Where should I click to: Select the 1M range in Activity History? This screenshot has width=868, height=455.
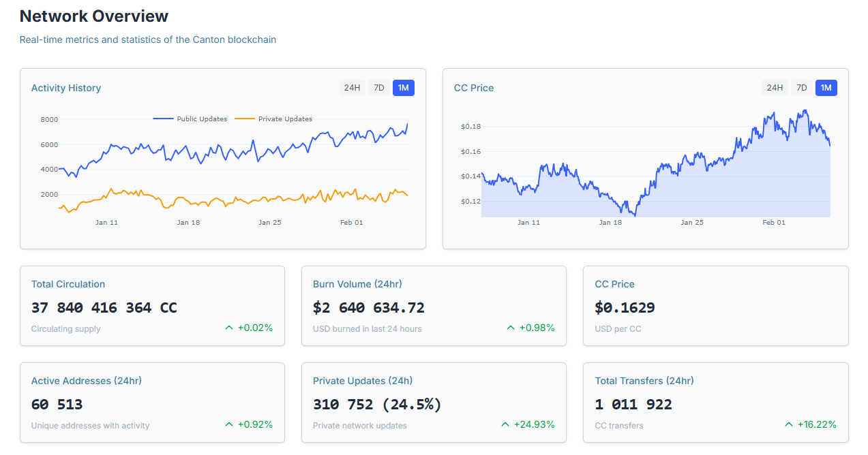(404, 88)
